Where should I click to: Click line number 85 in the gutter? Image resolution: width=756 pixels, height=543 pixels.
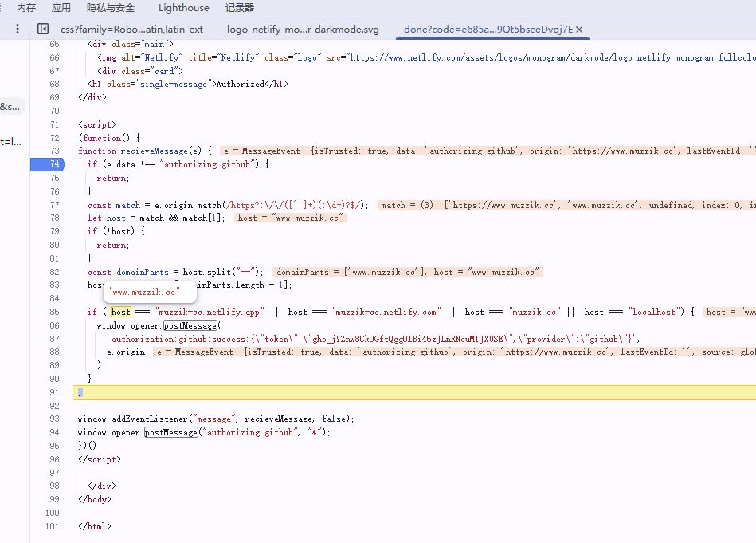(x=54, y=312)
